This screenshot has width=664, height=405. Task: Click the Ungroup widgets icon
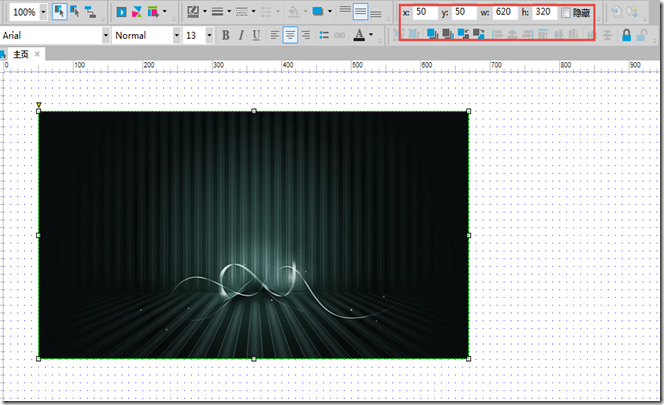[x=414, y=34]
